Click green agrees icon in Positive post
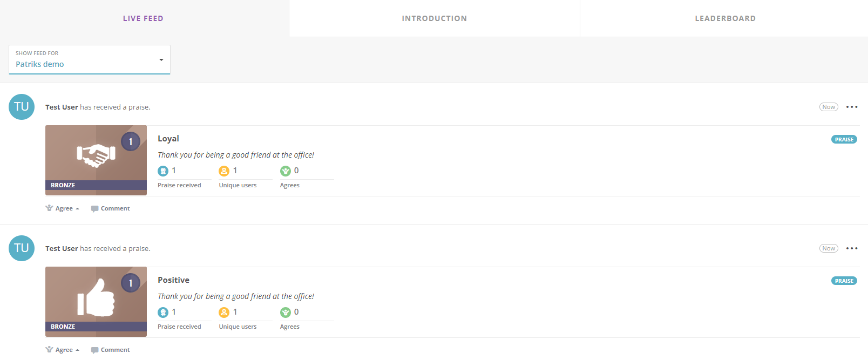This screenshot has height=360, width=868. click(286, 313)
